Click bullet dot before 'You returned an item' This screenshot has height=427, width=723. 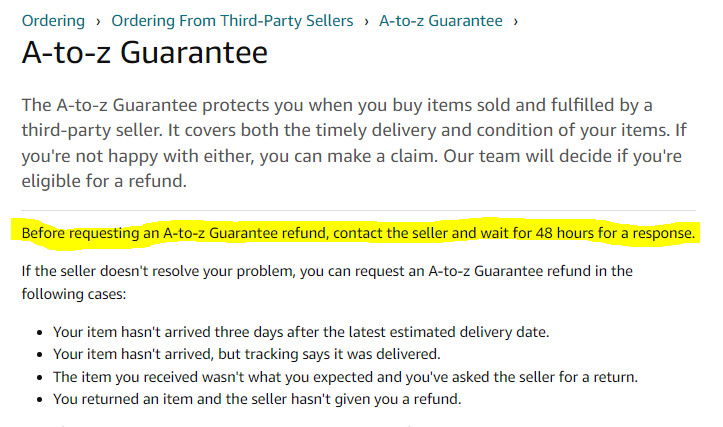tap(40, 400)
